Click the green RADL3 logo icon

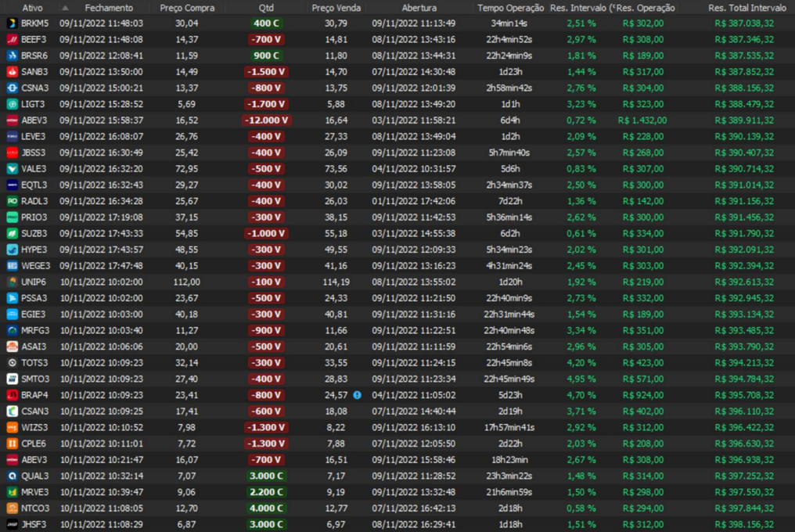coord(12,201)
